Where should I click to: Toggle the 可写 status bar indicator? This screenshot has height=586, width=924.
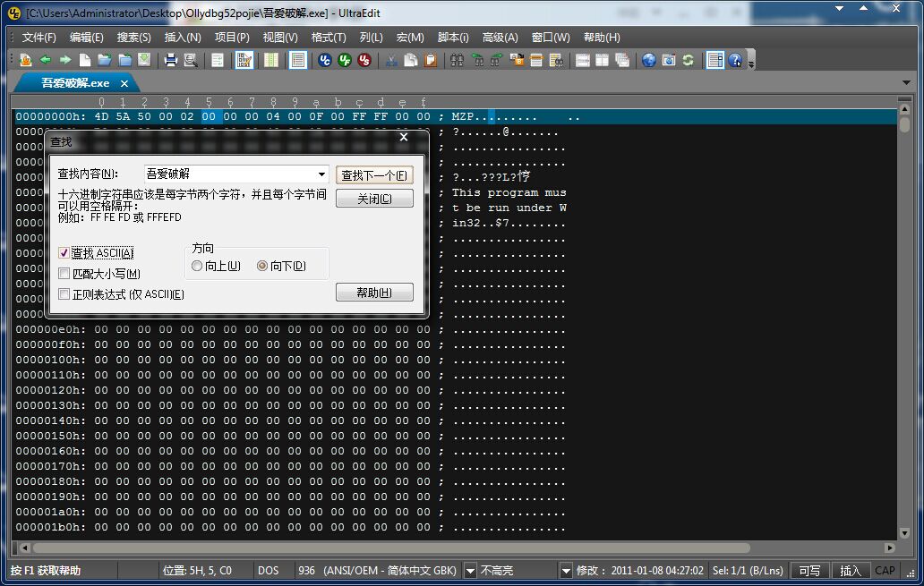click(x=809, y=571)
